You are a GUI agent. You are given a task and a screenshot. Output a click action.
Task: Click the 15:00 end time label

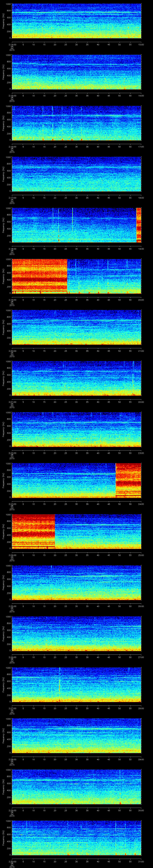(141, 44)
